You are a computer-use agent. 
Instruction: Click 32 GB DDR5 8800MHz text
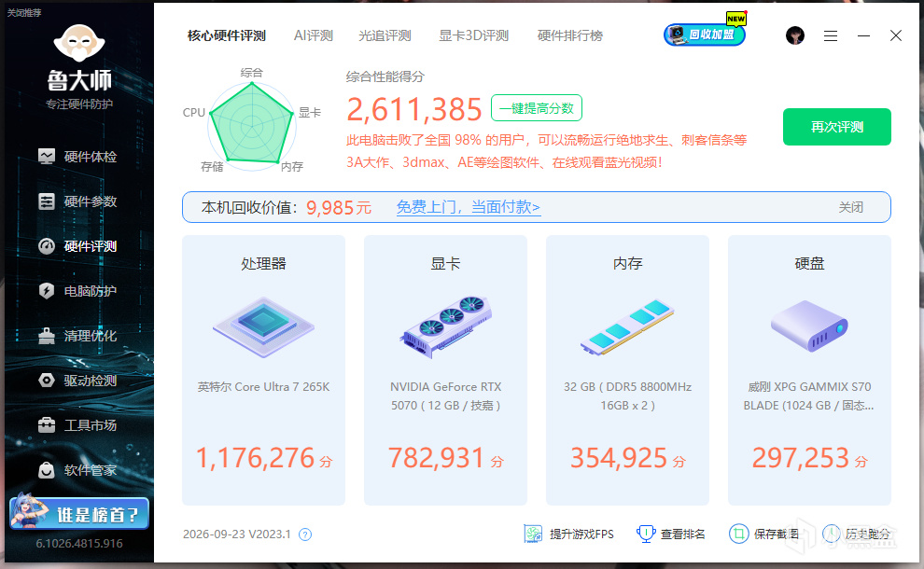tap(627, 396)
